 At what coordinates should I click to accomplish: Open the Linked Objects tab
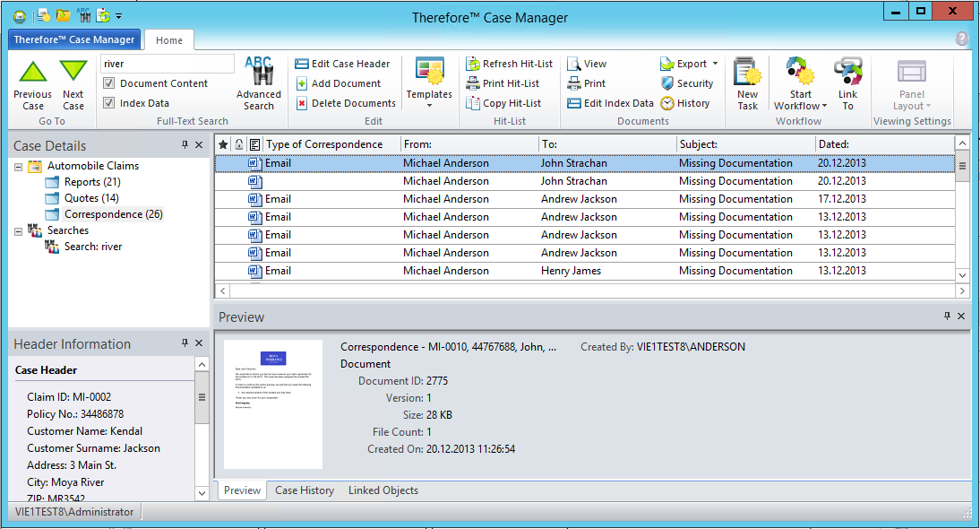pyautogui.click(x=383, y=490)
